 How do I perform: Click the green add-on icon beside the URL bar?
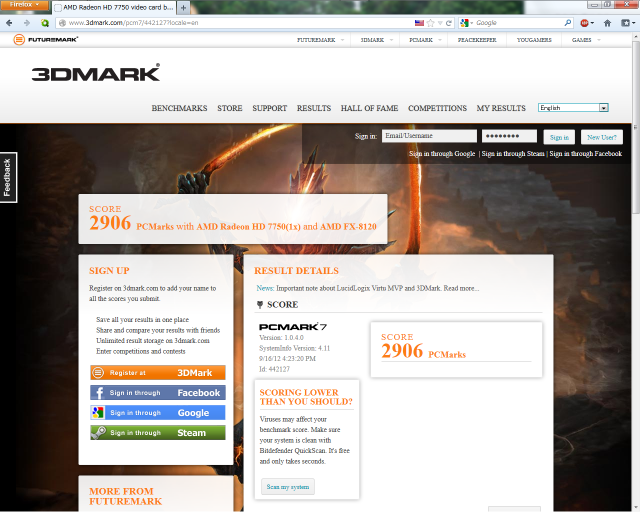pos(45,23)
